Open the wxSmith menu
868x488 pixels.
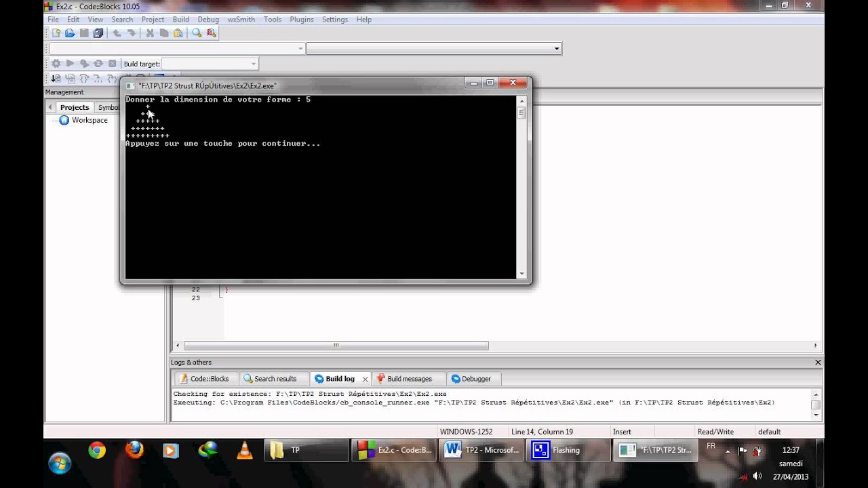pyautogui.click(x=241, y=20)
